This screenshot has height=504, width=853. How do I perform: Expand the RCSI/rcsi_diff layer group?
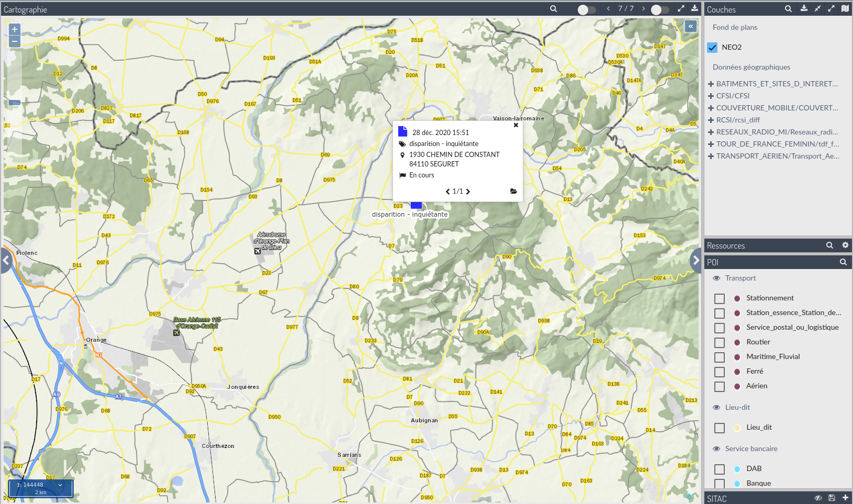pyautogui.click(x=711, y=120)
